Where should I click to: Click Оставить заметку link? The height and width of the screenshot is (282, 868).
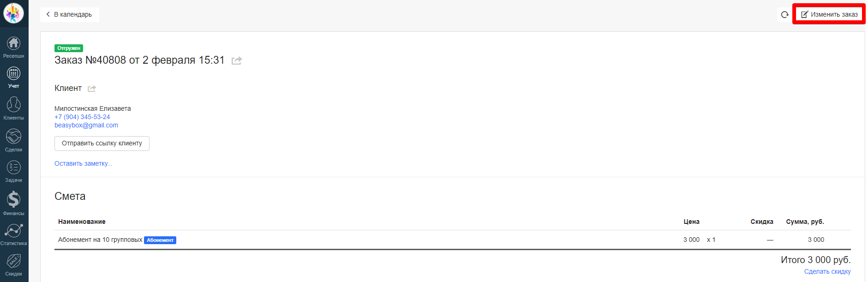click(84, 163)
